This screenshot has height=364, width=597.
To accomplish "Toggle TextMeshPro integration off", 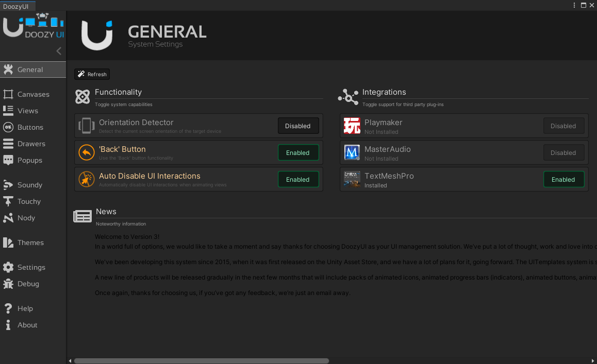I will 563,179.
